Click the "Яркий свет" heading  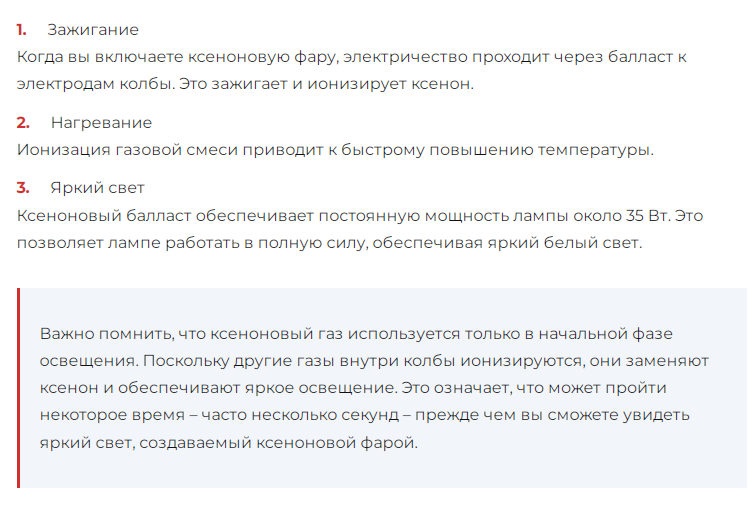tap(98, 188)
